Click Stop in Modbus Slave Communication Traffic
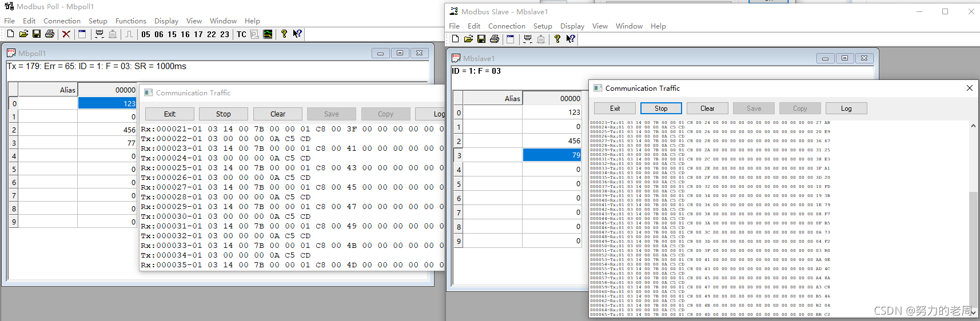Viewport: 980px width, 321px height. (x=661, y=108)
